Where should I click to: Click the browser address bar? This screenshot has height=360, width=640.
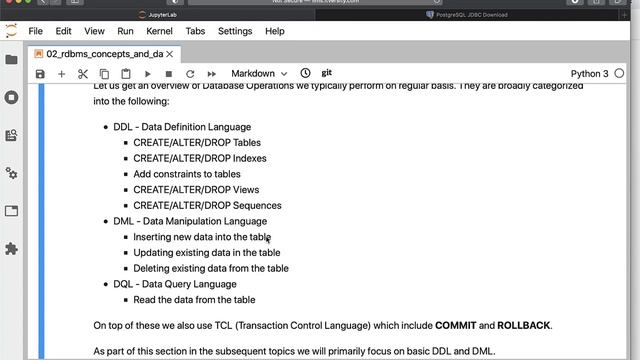click(316, 2)
